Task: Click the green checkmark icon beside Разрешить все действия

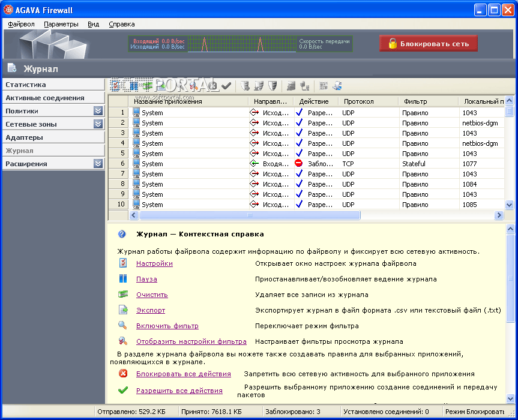Action: pyautogui.click(x=123, y=391)
